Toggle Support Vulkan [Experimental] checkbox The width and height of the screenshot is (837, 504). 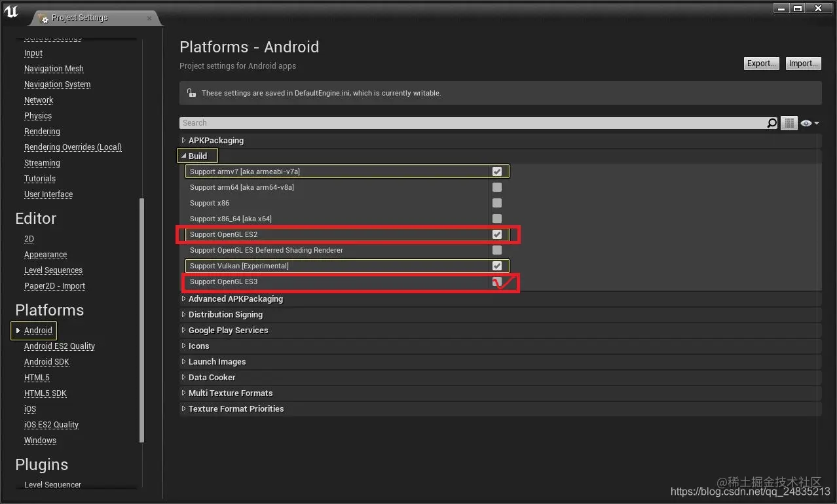click(497, 266)
